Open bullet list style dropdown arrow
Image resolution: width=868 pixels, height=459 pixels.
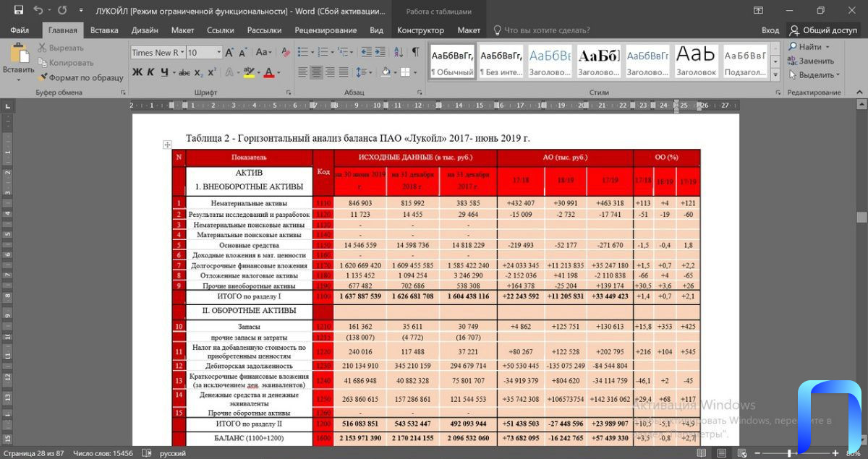(312, 53)
